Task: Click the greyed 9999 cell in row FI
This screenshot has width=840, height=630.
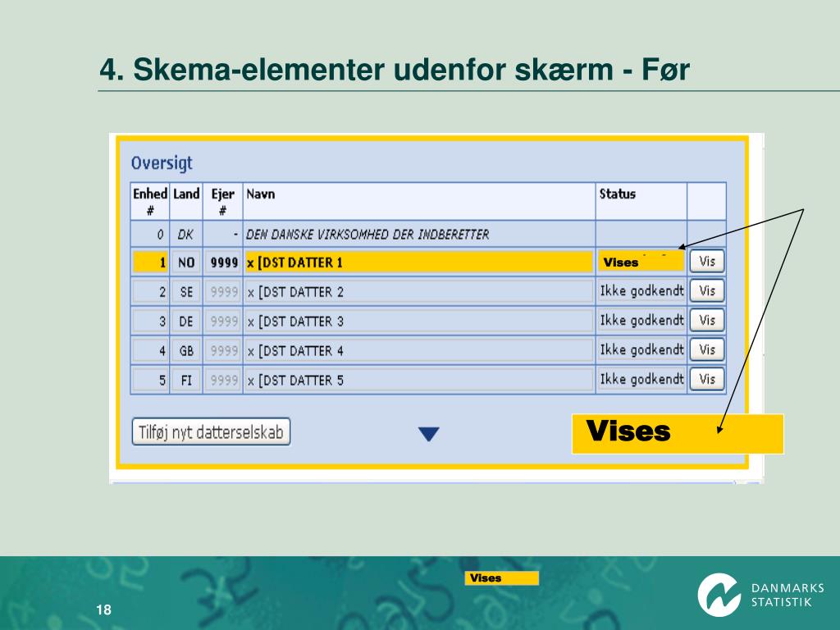Action: [x=223, y=380]
